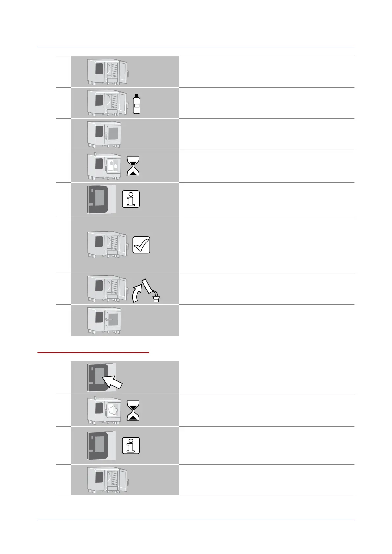Click the short red section divider line
392x554 pixels.
pos(93,352)
